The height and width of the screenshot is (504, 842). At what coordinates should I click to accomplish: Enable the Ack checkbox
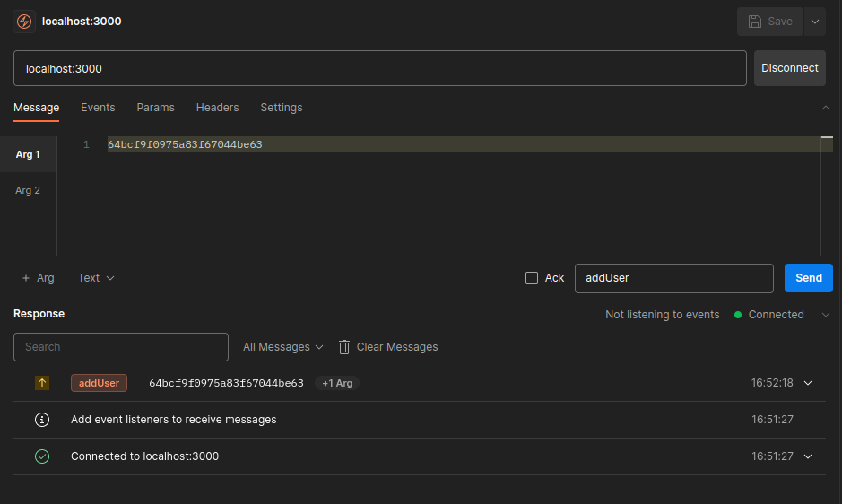coord(532,278)
